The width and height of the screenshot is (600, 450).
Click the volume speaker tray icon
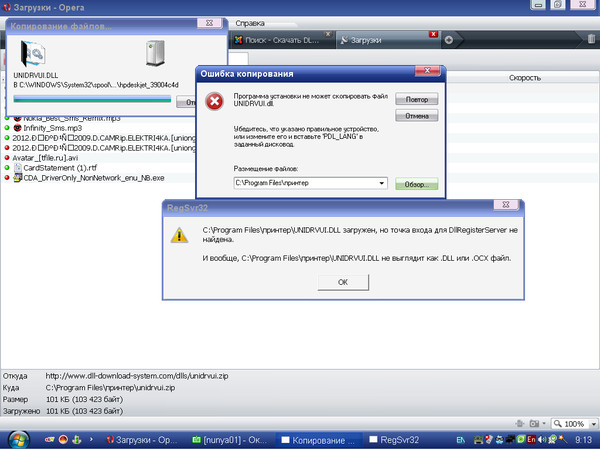pyautogui.click(x=541, y=440)
